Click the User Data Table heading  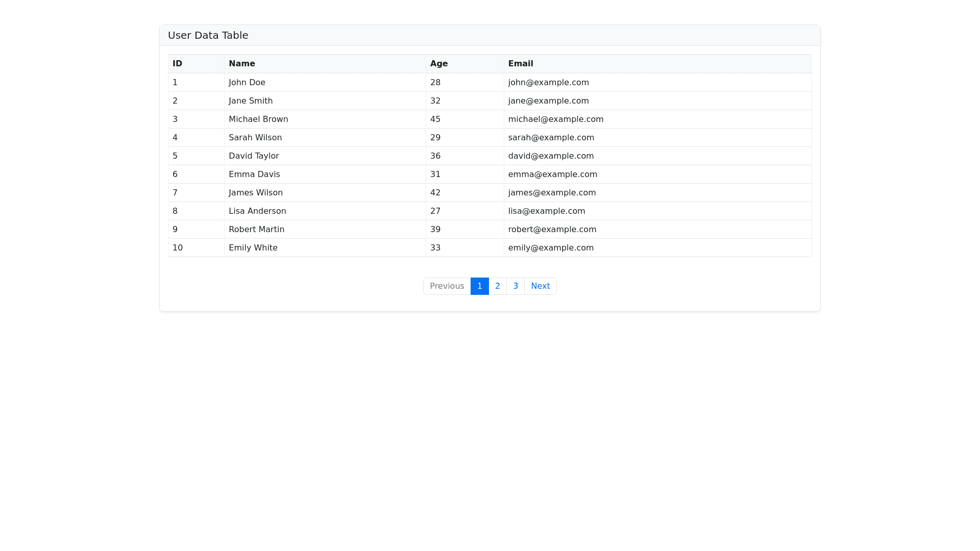(x=208, y=35)
